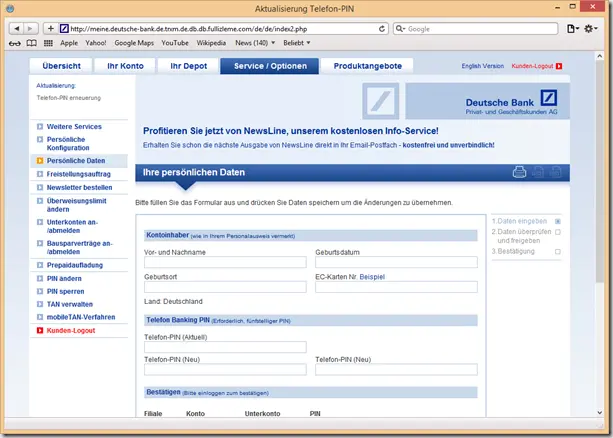
Task: Open the Bausparverträge an-/abmelden link
Action: pyautogui.click(x=79, y=248)
